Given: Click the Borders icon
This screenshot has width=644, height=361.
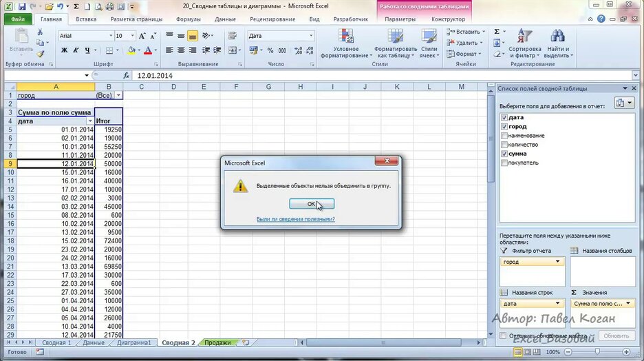Looking at the screenshot, I should tap(109, 50).
